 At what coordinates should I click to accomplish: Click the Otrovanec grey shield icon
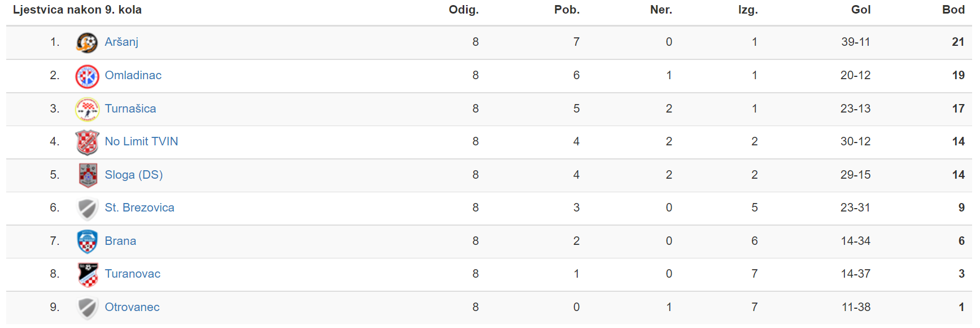point(87,308)
